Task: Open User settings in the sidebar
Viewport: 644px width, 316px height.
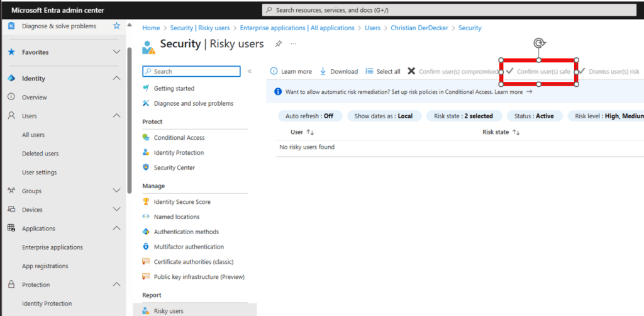Action: [x=40, y=172]
